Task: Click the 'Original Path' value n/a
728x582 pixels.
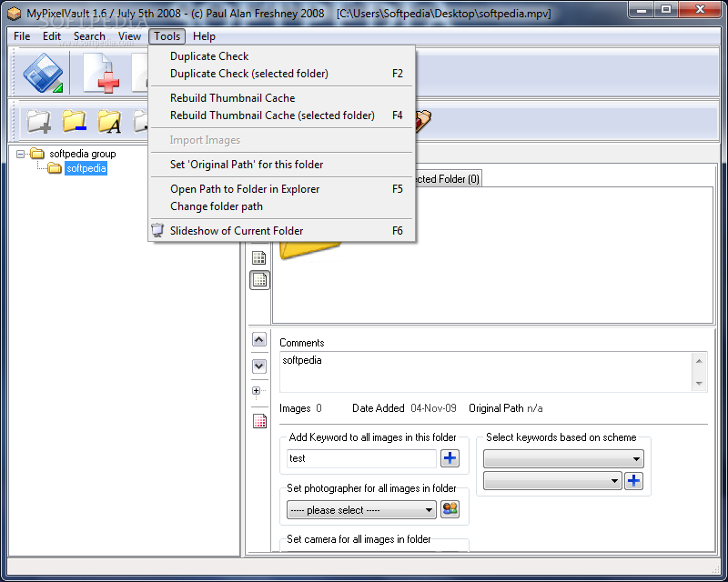Action: pos(535,408)
